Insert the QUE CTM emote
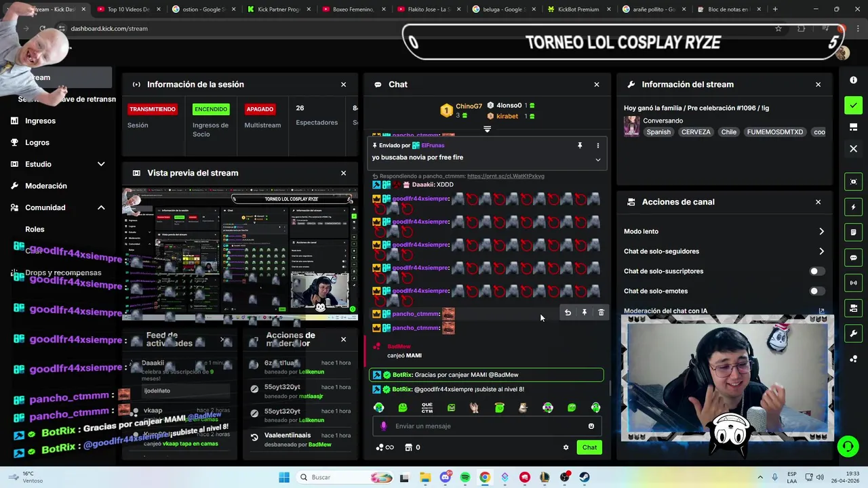Screen dimensions: 868x488 pyautogui.click(x=427, y=407)
